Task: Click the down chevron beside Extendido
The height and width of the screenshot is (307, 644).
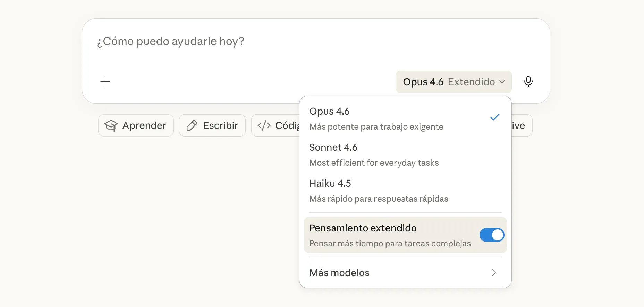Action: [502, 82]
